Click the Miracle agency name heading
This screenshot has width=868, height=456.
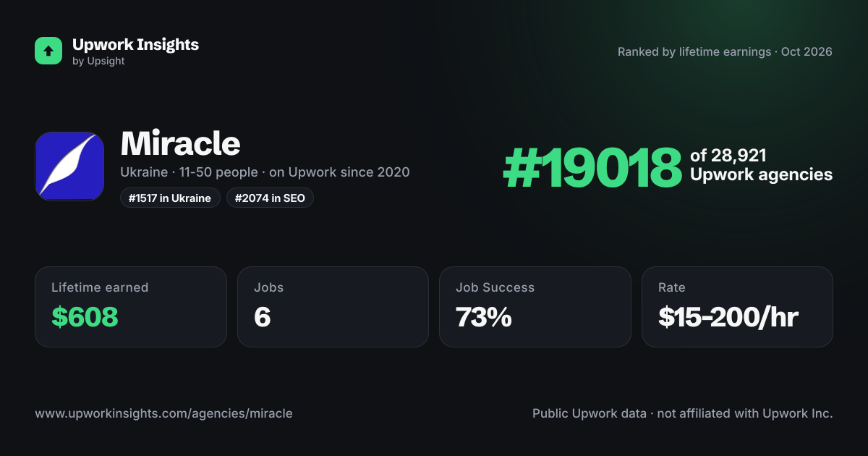[x=180, y=143]
